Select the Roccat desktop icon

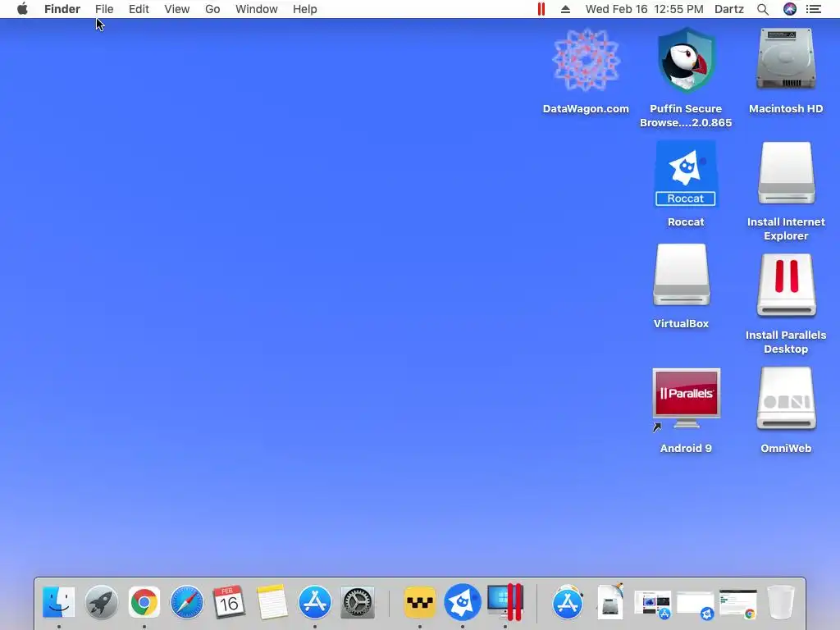(x=686, y=174)
